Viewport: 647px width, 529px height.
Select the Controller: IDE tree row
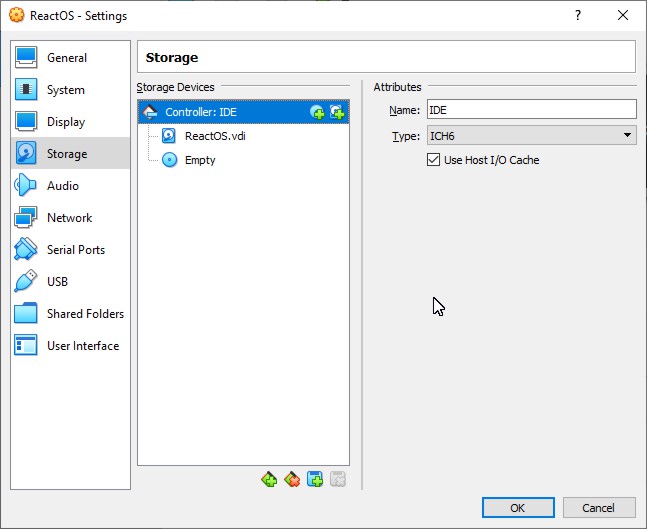click(243, 112)
